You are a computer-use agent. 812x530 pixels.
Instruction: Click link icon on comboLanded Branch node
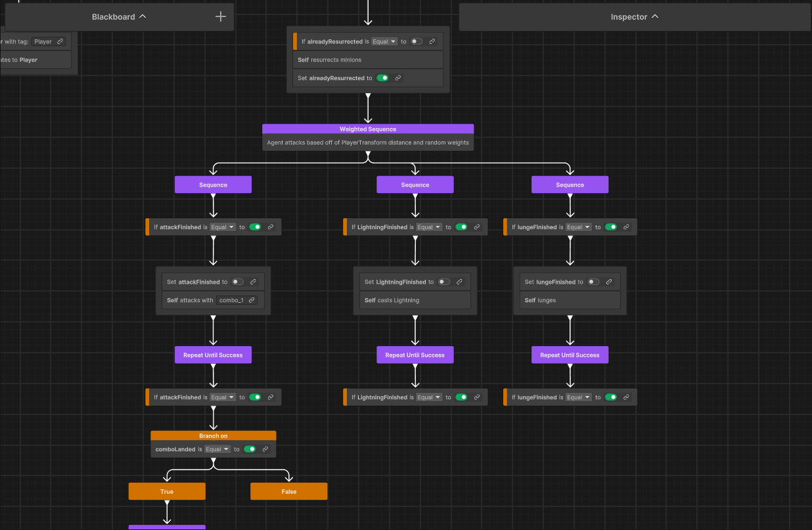click(265, 449)
